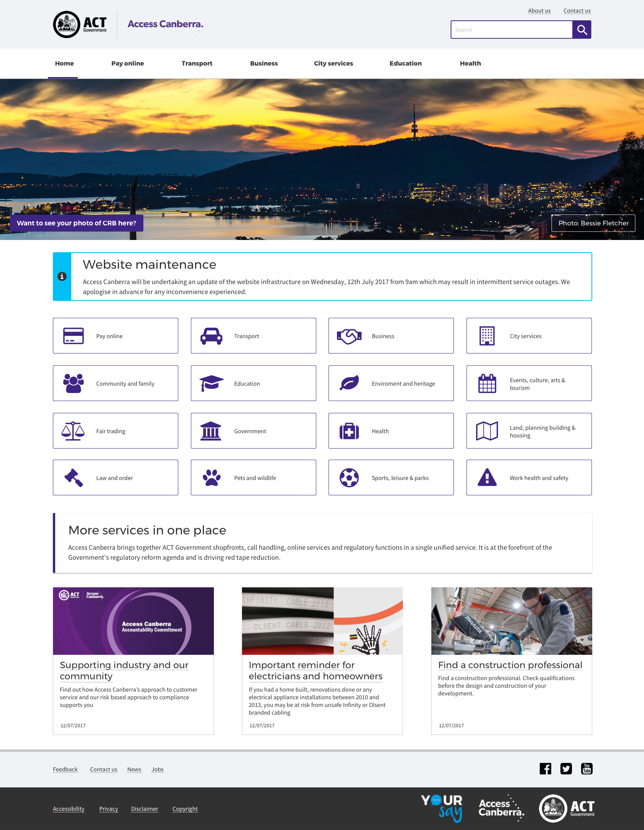Open the Transport navigation menu item
The height and width of the screenshot is (830, 644).
[197, 63]
